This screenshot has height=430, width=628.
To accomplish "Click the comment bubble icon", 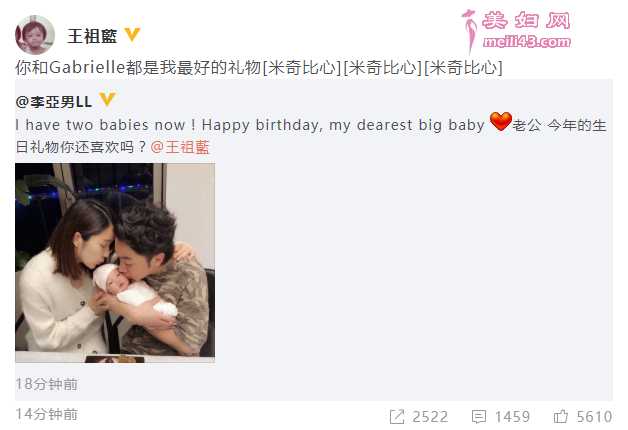I will (479, 417).
